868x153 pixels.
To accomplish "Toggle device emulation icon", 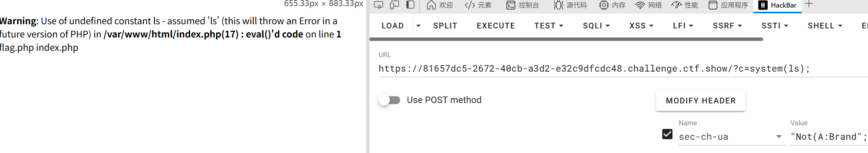I will coord(394,5).
